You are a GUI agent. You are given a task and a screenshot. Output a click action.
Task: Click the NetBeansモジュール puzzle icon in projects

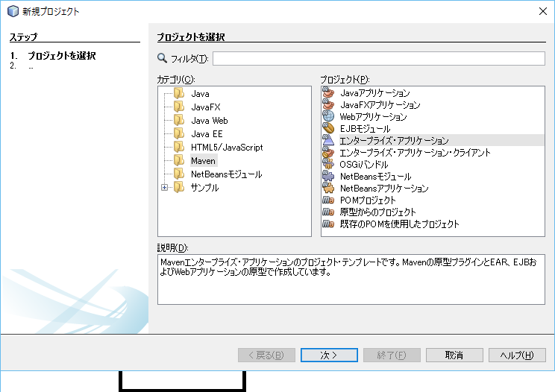click(x=328, y=176)
